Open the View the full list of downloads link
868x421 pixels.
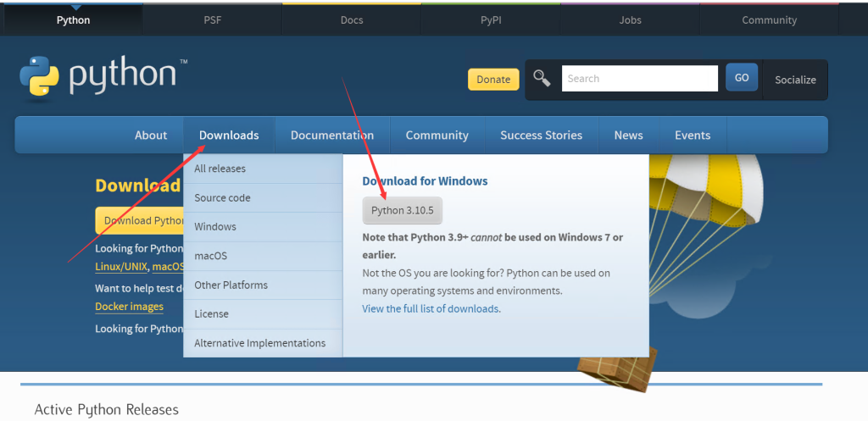click(430, 308)
